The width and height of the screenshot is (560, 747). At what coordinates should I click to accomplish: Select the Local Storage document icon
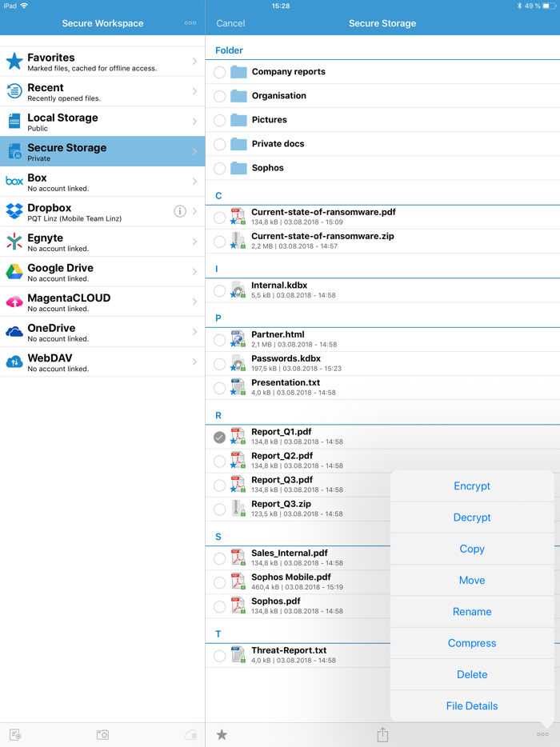coord(14,122)
